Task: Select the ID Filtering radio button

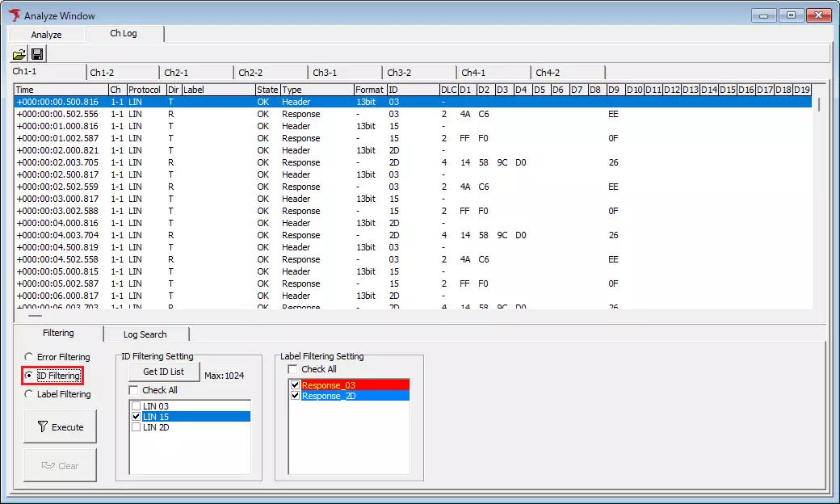Action: 29,375
